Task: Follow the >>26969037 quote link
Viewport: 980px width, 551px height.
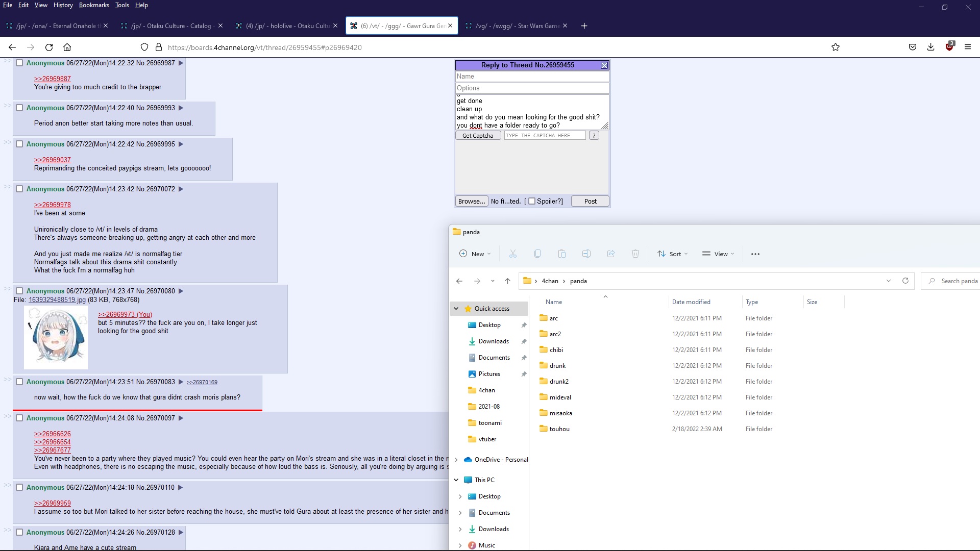Action: click(x=53, y=160)
